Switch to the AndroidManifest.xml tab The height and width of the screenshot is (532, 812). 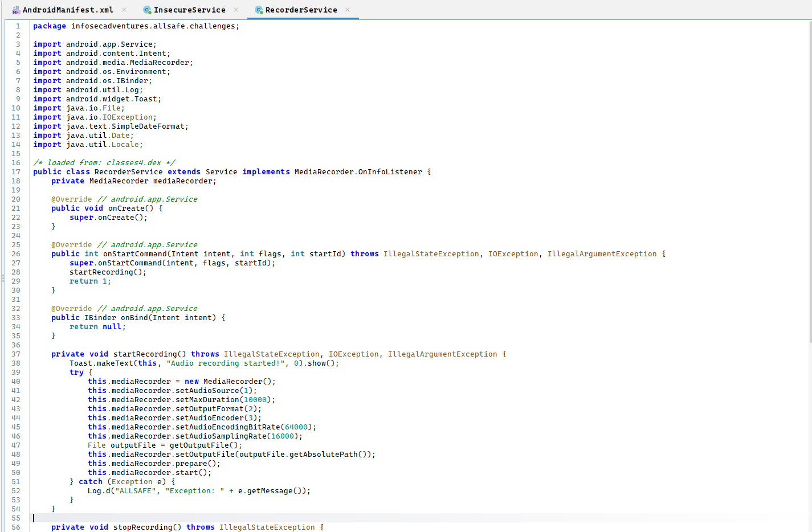(x=68, y=10)
